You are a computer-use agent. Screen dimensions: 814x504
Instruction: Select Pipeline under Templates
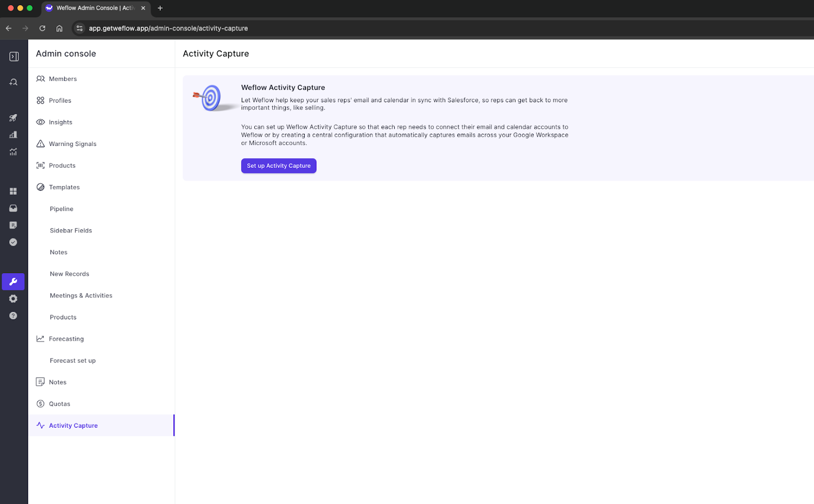(x=101, y=209)
